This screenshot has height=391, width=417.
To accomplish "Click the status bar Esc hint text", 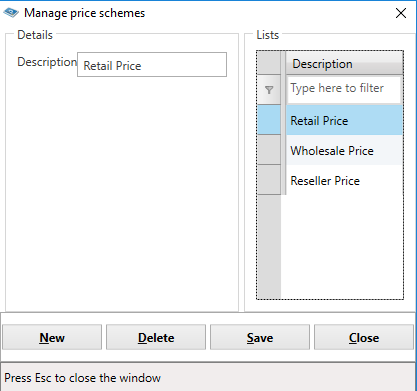I will 82,378.
